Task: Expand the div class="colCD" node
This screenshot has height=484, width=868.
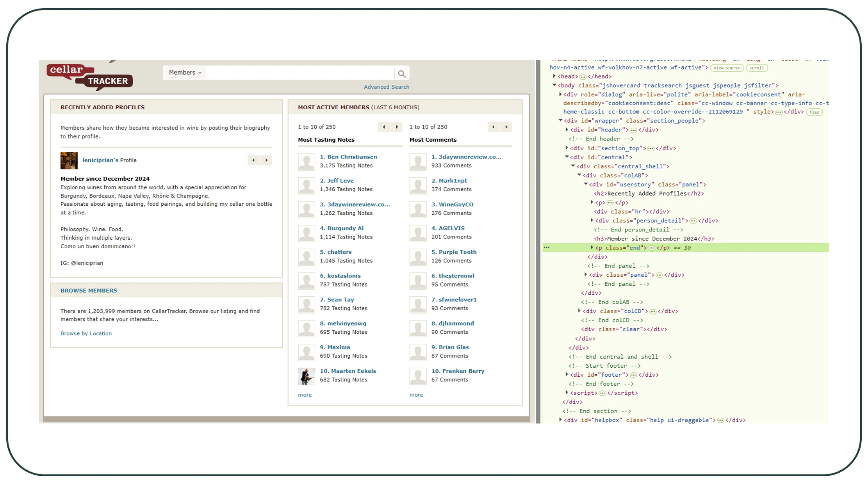Action: [579, 311]
